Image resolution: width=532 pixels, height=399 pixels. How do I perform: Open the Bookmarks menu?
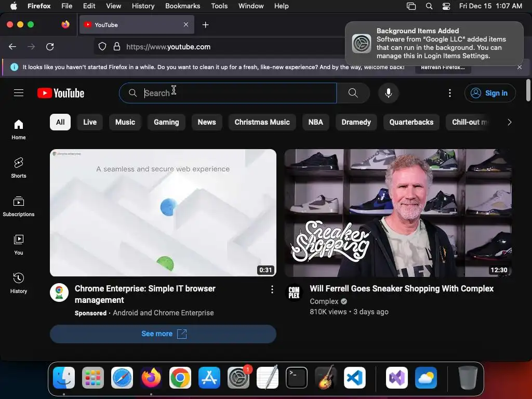coord(182,6)
